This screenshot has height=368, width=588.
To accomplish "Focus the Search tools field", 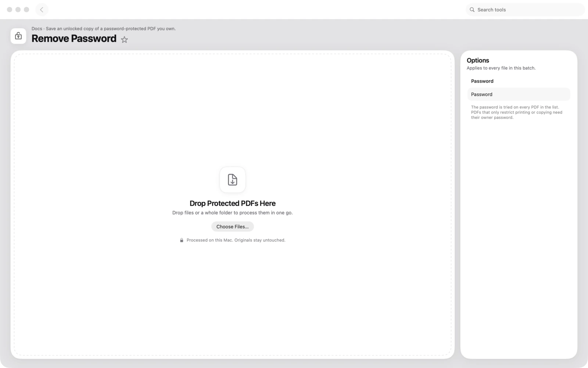I will click(x=525, y=10).
